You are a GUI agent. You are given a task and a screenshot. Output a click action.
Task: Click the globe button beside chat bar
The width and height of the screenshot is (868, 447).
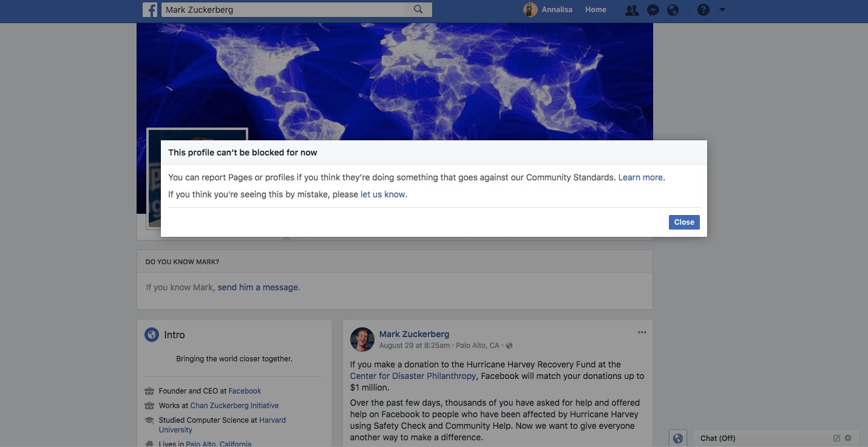click(678, 438)
